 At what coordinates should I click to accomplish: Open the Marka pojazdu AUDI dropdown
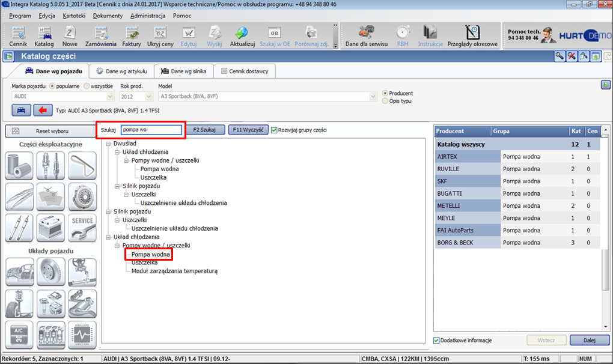(x=110, y=97)
